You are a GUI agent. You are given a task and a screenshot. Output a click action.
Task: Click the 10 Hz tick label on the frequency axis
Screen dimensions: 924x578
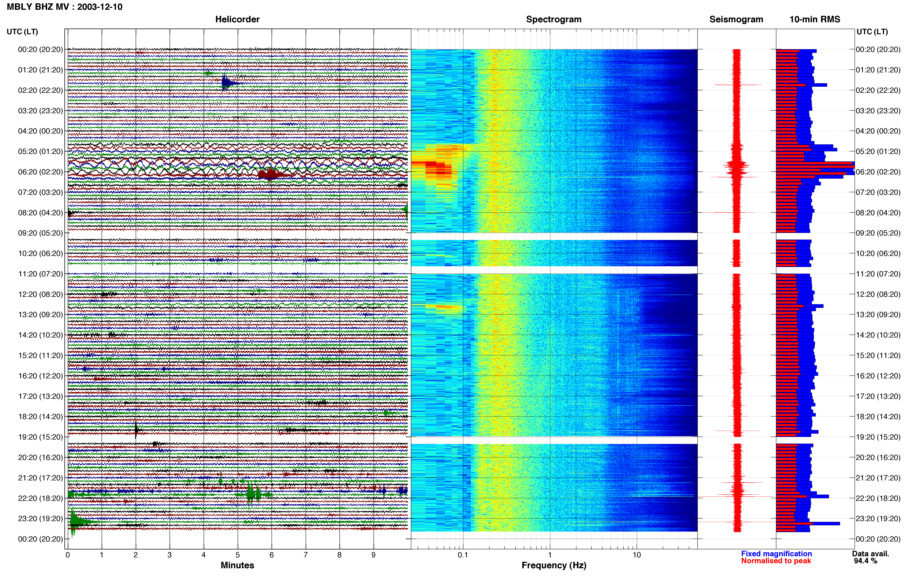coord(637,555)
